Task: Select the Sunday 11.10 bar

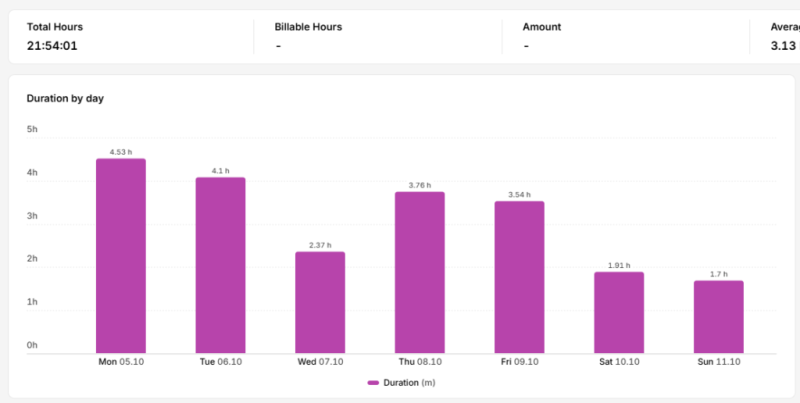Action: [719, 317]
